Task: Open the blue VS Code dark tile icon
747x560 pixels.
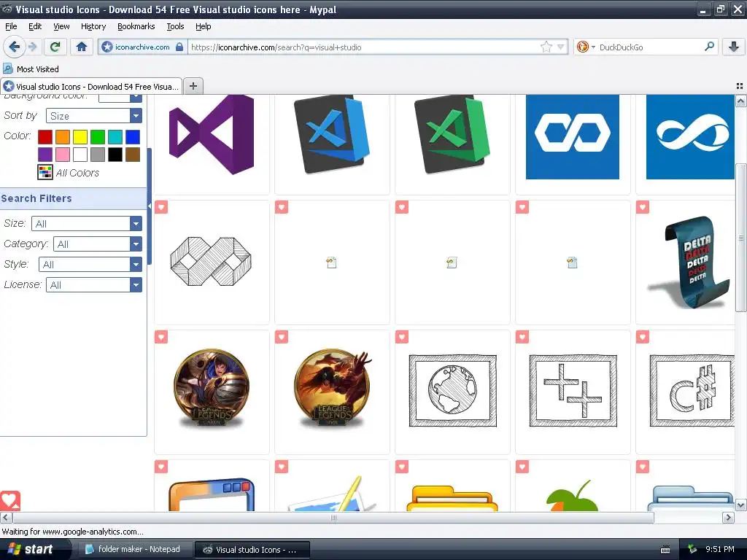Action: 332,134
